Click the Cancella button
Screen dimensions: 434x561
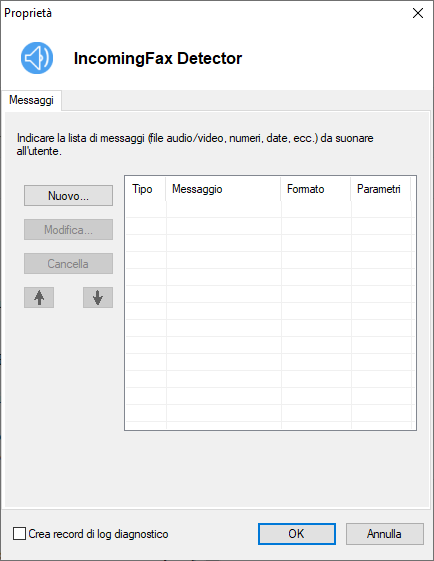[x=68, y=263]
